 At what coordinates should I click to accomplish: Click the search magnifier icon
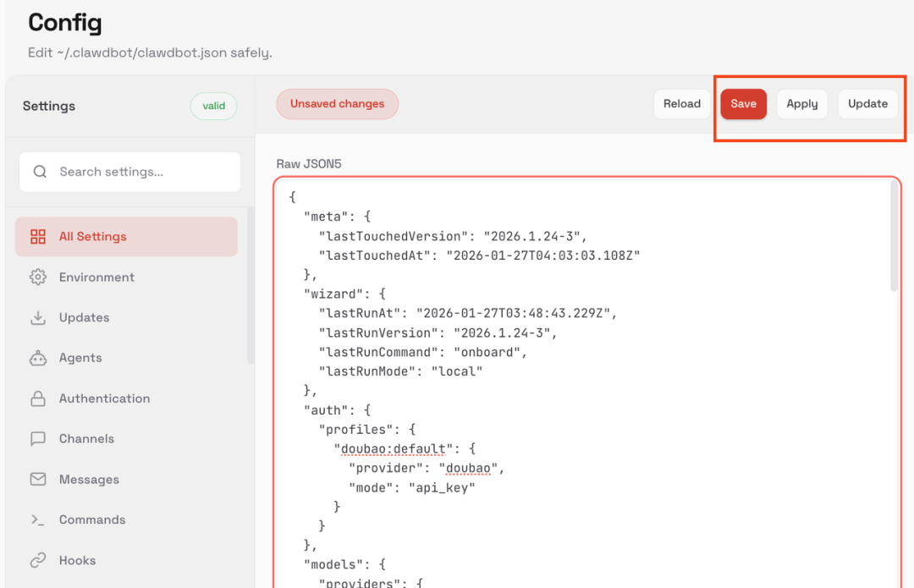coord(40,172)
